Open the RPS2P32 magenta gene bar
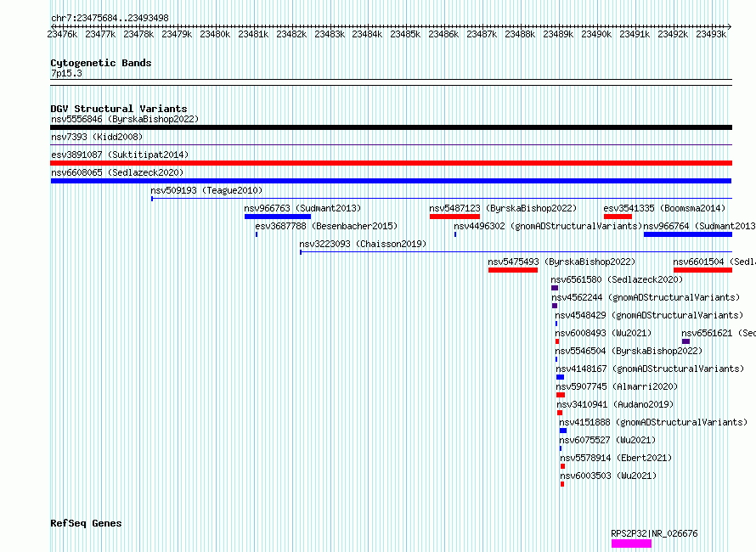 (x=632, y=544)
